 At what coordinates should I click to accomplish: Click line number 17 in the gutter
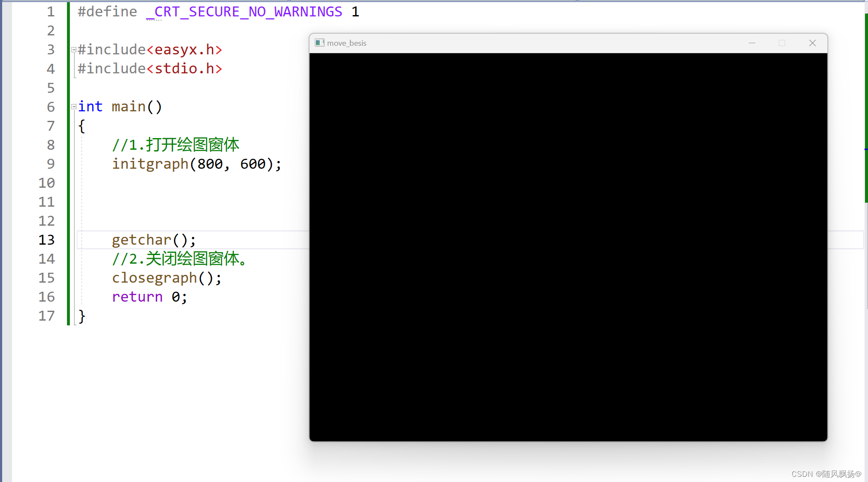47,316
